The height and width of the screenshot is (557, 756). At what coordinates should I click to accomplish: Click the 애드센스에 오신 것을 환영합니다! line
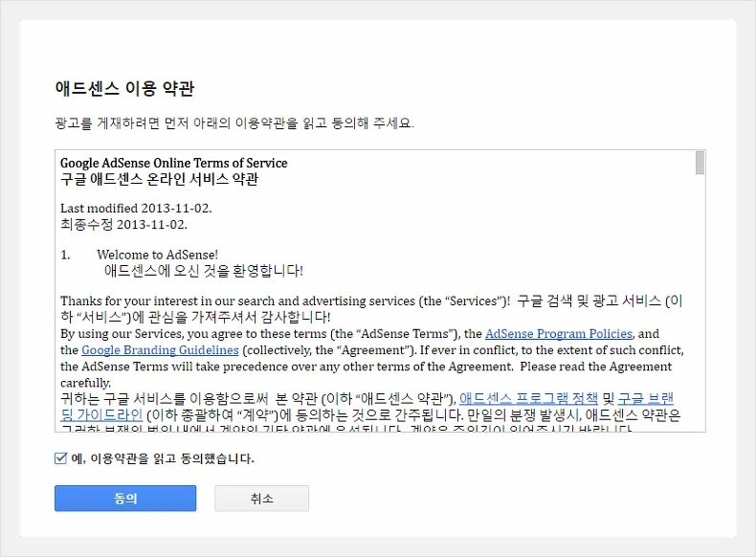204,271
